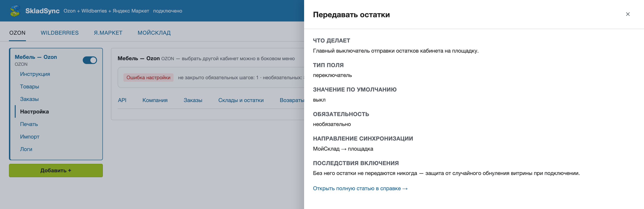
Task: Click the ЧТО ДЕЛАЕТ section label
Action: pos(331,41)
